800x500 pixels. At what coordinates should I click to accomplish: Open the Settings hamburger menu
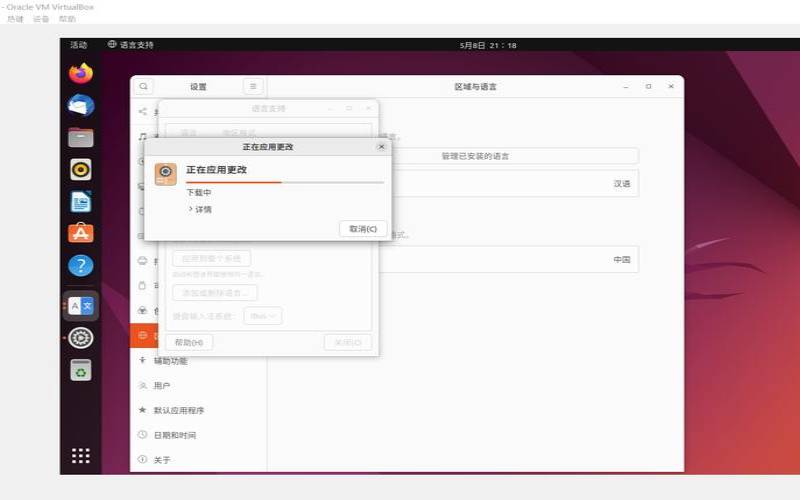253,86
